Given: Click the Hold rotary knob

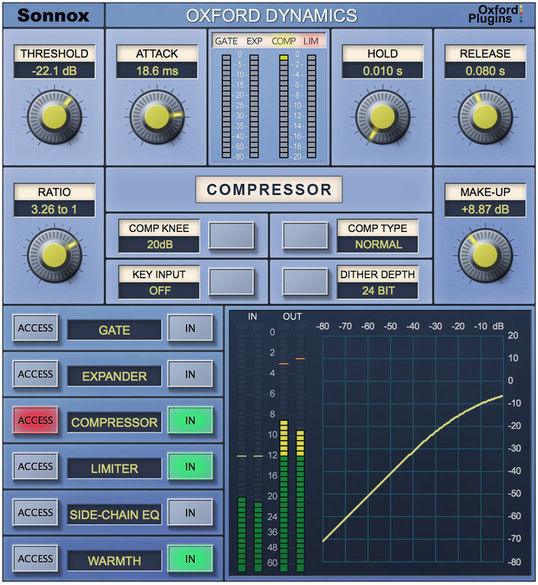Looking at the screenshot, I should click(382, 117).
